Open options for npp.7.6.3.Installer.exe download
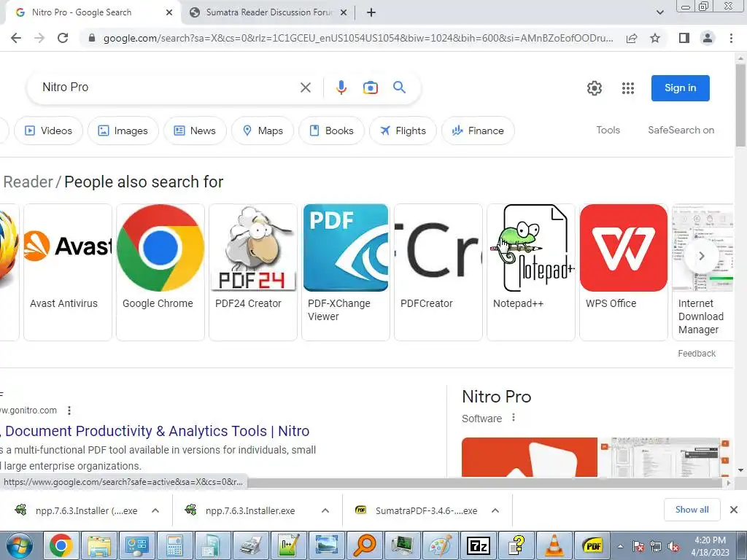This screenshot has height=560, width=747. (x=325, y=510)
